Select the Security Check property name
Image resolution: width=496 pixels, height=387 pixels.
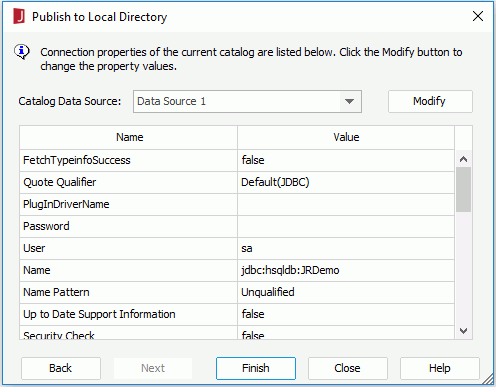[128, 333]
